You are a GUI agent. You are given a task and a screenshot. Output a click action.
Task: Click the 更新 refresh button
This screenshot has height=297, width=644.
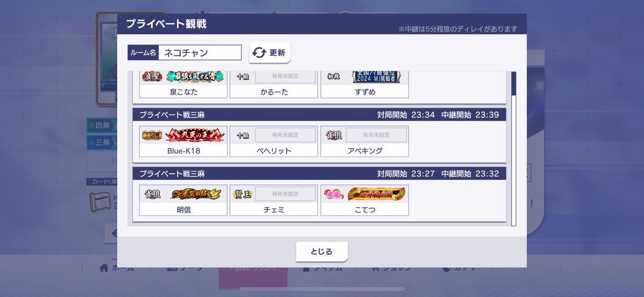[x=270, y=53]
